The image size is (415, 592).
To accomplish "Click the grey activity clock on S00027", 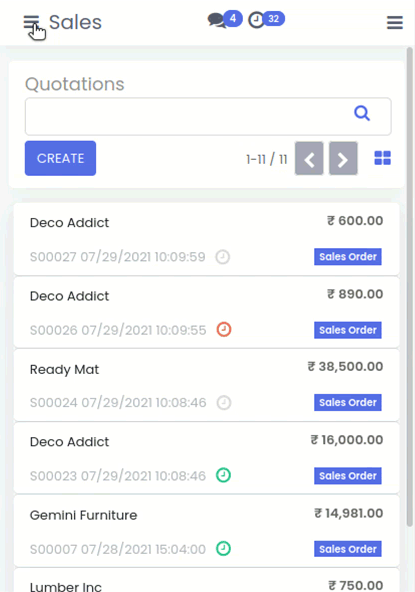I will [x=223, y=257].
